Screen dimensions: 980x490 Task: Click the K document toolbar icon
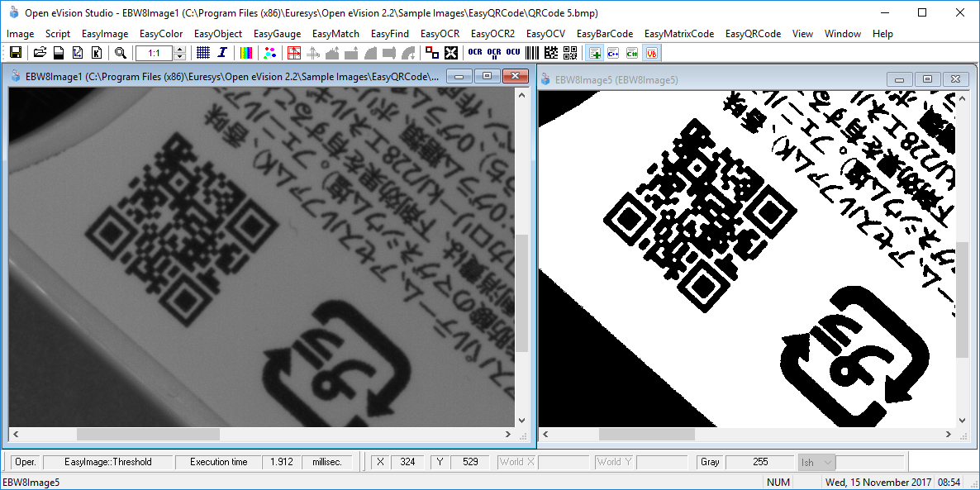tap(97, 53)
